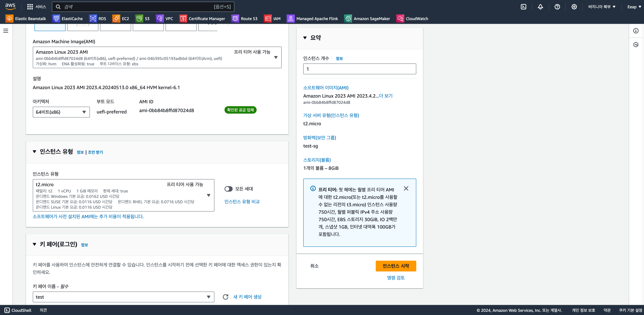Collapse the Summary (요약) section

pyautogui.click(x=305, y=38)
